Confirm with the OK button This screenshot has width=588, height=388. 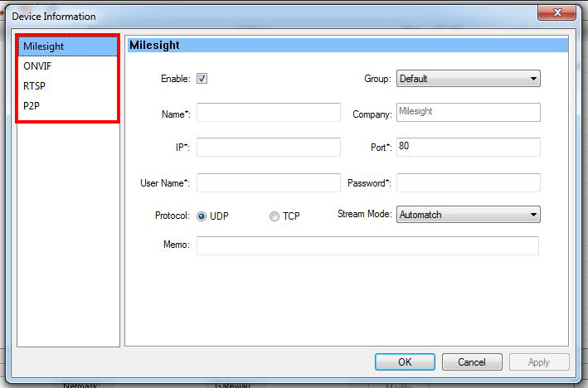pyautogui.click(x=405, y=361)
